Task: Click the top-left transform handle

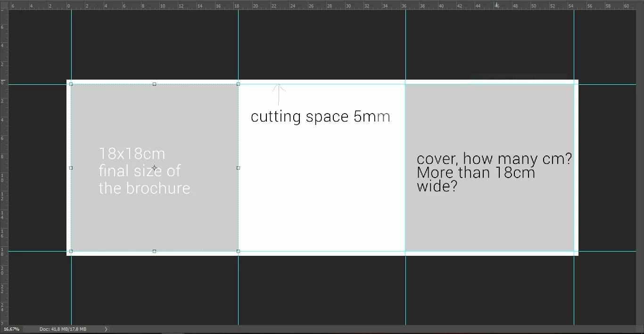Action: click(x=71, y=84)
